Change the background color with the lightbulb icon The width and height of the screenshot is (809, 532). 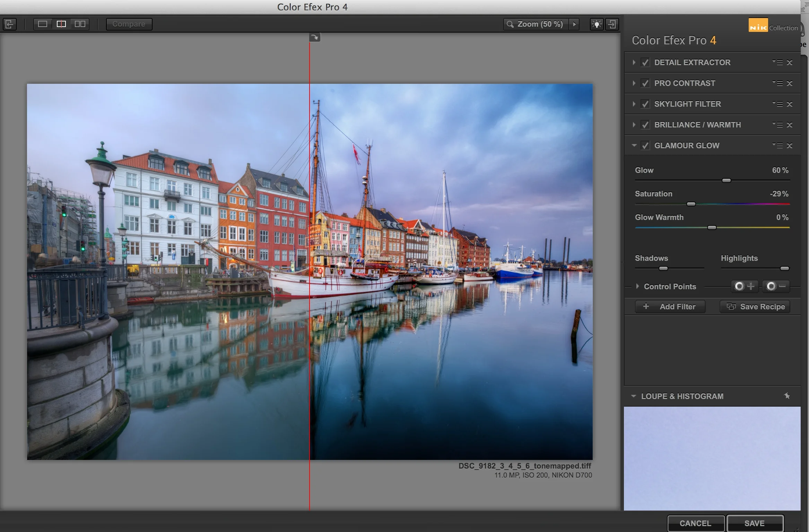[597, 24]
